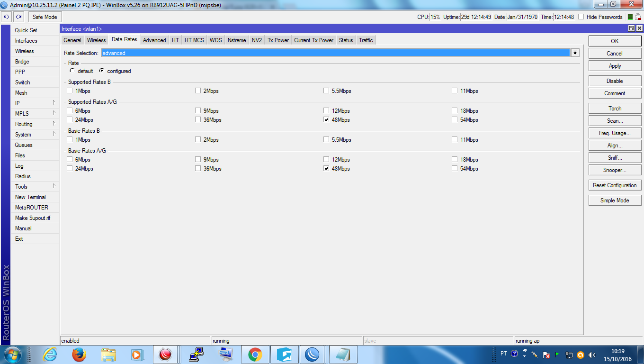This screenshot has width=644, height=364.
Task: Open the Rate Selection dropdown arrow
Action: (x=575, y=53)
